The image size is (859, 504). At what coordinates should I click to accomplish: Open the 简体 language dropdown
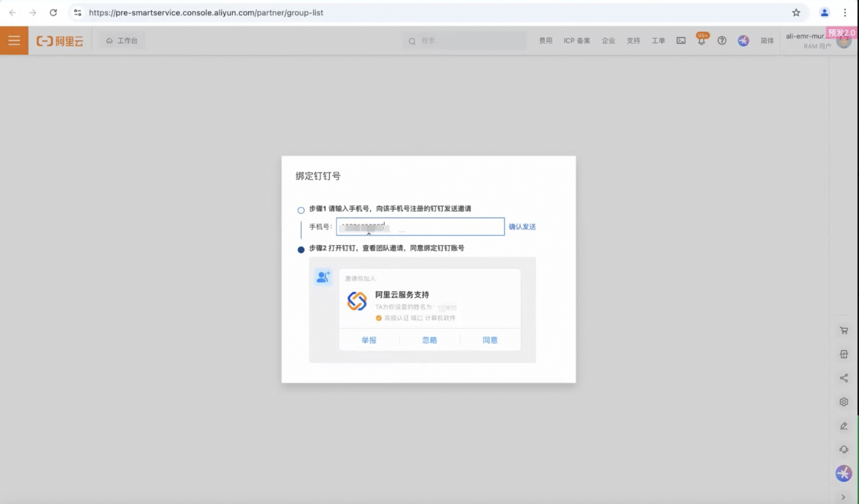(767, 41)
